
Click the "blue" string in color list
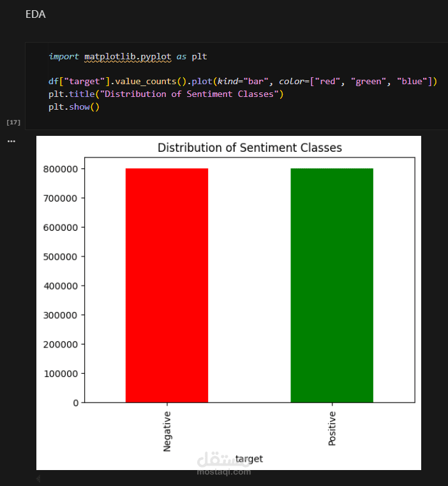(414, 81)
